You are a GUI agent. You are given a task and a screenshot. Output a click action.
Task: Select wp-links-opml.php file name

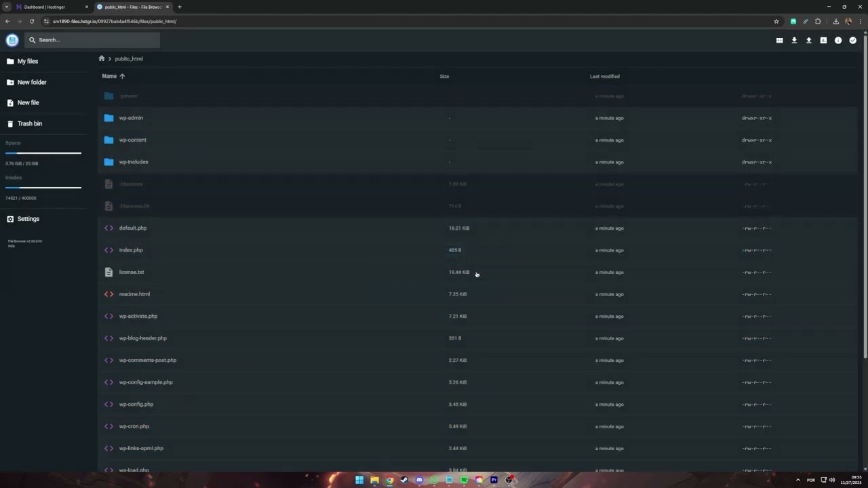coord(141,449)
